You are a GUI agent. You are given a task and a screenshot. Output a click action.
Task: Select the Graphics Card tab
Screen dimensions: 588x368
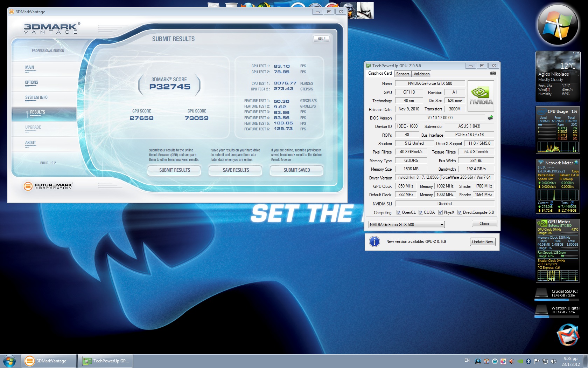380,73
